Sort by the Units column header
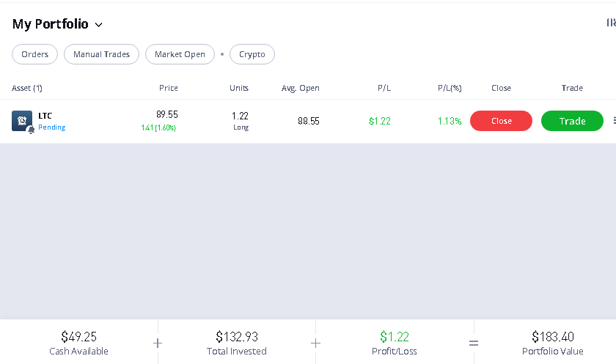 (239, 88)
